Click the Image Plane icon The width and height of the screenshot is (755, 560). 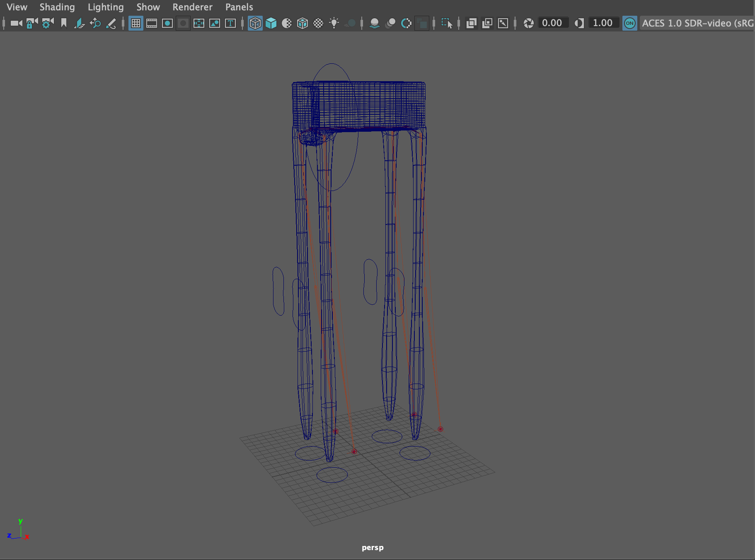tap(79, 23)
